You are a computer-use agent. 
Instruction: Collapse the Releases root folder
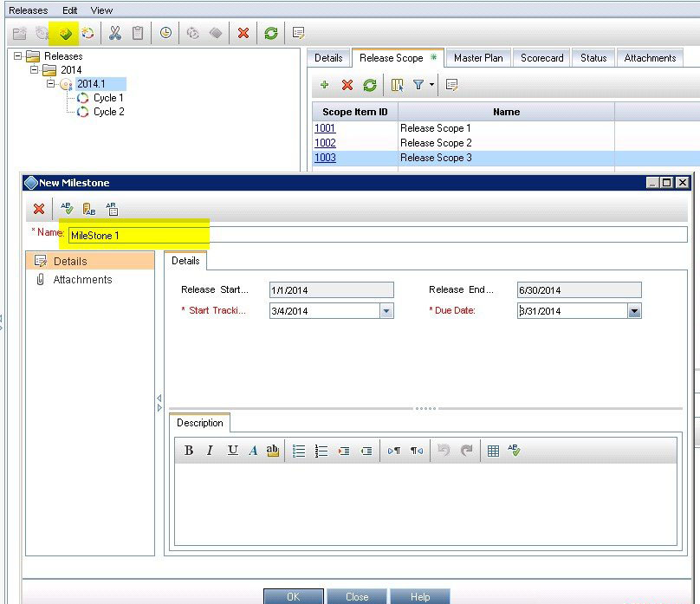(x=17, y=55)
